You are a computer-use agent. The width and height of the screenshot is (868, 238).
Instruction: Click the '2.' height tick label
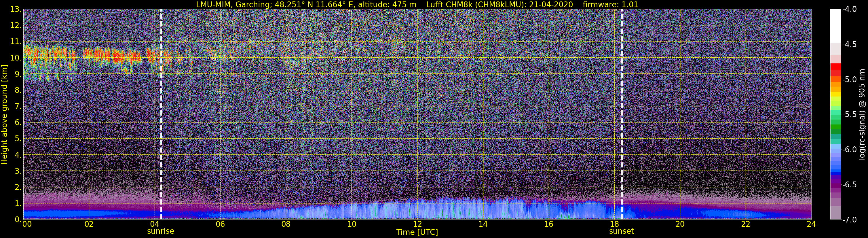coord(18,188)
